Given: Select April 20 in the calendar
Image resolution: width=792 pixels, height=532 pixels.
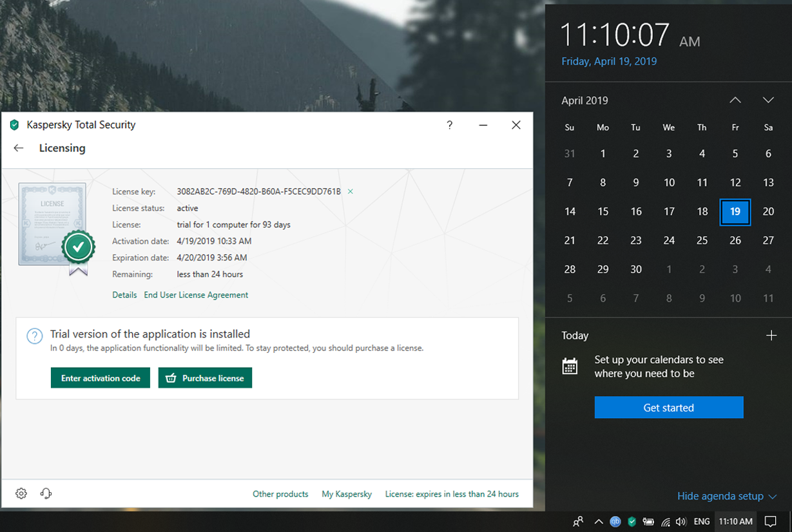Looking at the screenshot, I should (x=768, y=212).
